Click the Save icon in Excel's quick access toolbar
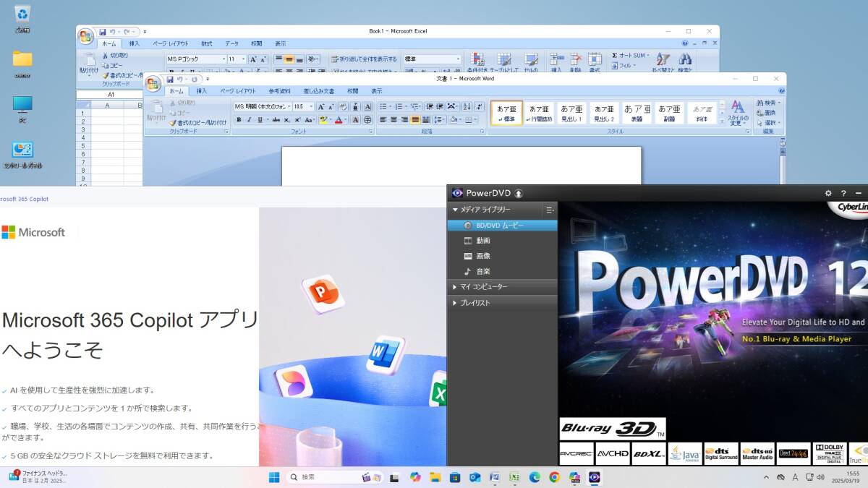 tap(102, 31)
